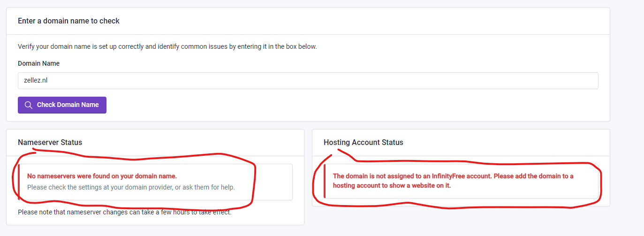Click the 'Domain Name' field label
The height and width of the screenshot is (236, 644).
click(x=38, y=63)
